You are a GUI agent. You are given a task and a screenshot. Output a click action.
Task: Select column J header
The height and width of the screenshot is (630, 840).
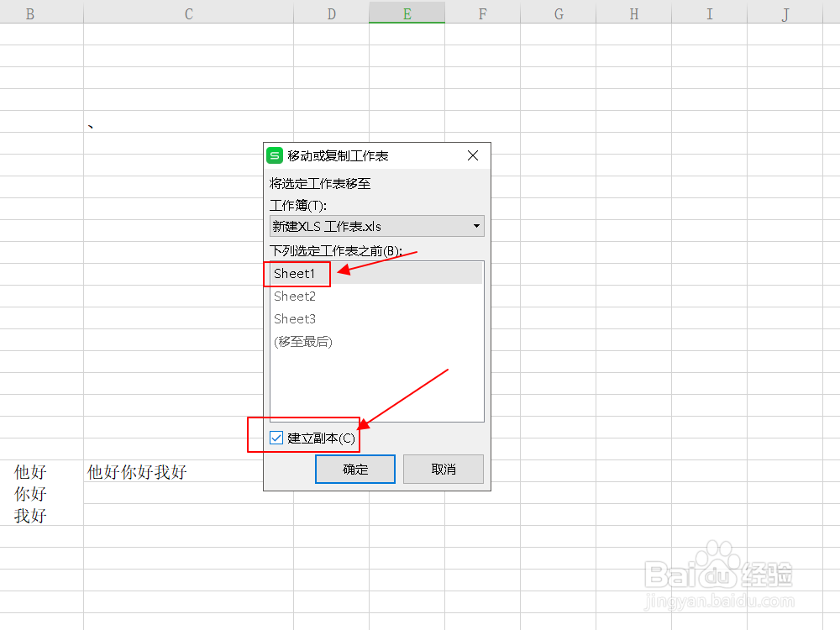point(785,12)
